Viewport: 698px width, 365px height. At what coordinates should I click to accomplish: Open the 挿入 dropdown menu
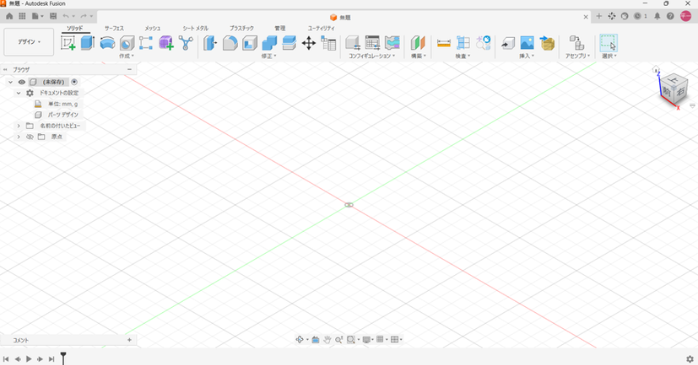pyautogui.click(x=527, y=56)
